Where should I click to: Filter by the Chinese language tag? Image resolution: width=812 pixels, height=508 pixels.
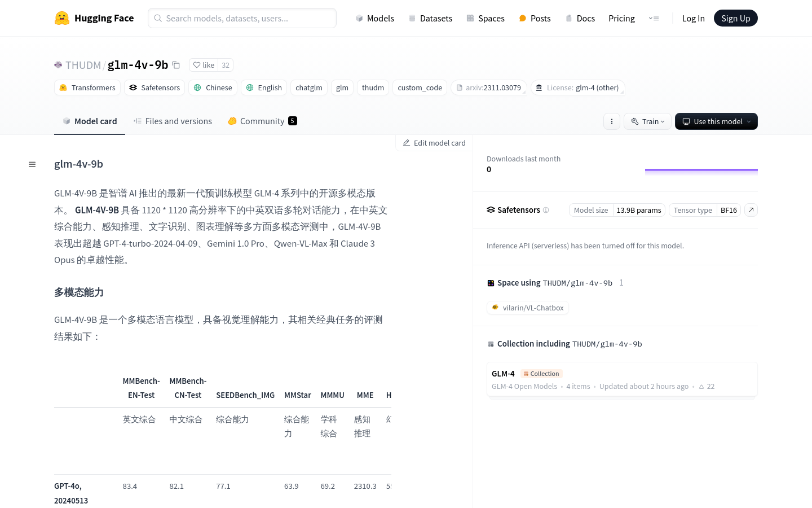[x=213, y=87]
